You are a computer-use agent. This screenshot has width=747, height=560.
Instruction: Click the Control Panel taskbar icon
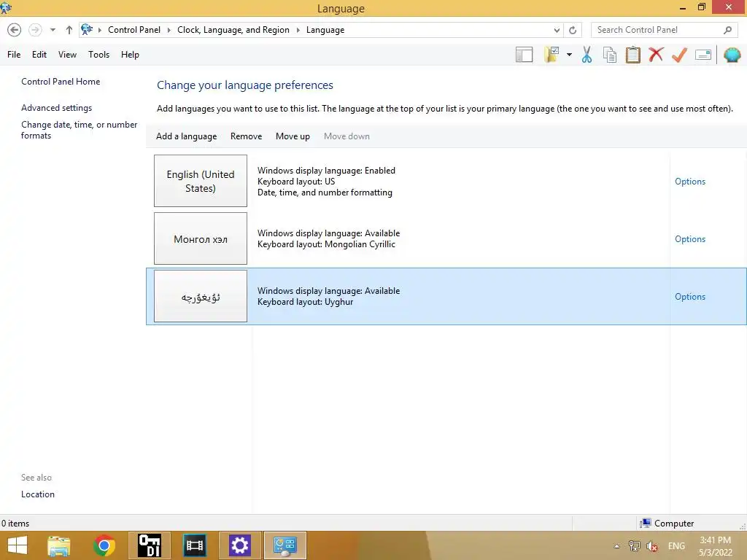[285, 545]
